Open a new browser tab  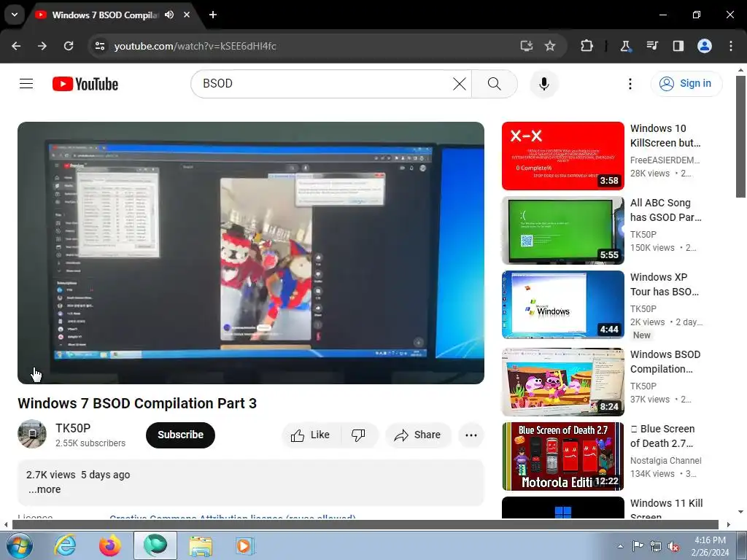pyautogui.click(x=213, y=15)
